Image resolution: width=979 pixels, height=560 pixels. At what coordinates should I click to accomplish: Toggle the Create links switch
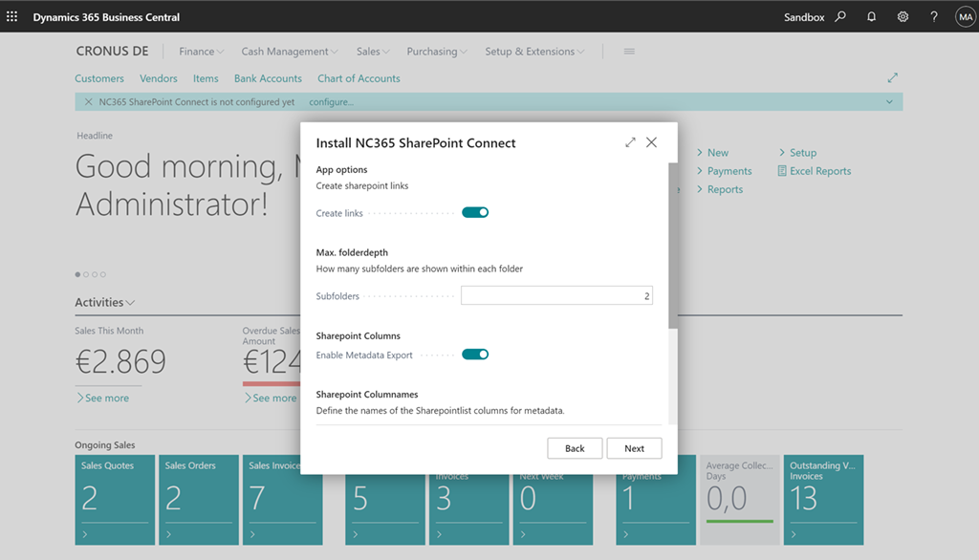pyautogui.click(x=475, y=212)
